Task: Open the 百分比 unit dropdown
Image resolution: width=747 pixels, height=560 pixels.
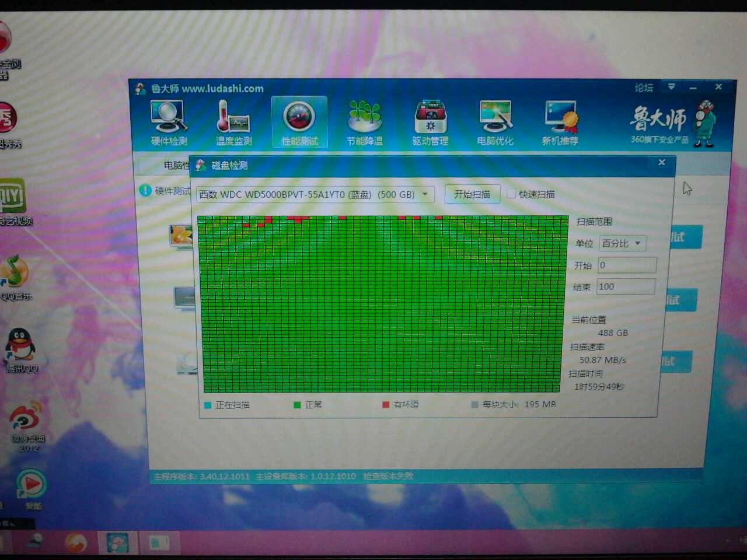Action: tap(623, 243)
